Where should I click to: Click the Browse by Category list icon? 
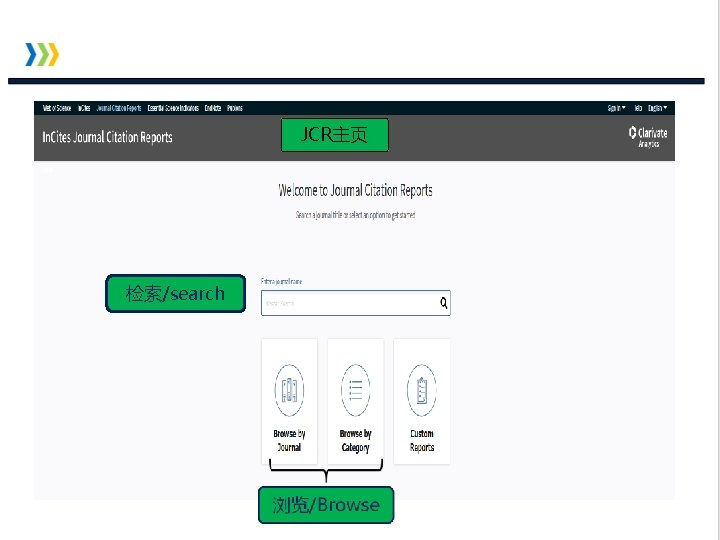pyautogui.click(x=355, y=390)
